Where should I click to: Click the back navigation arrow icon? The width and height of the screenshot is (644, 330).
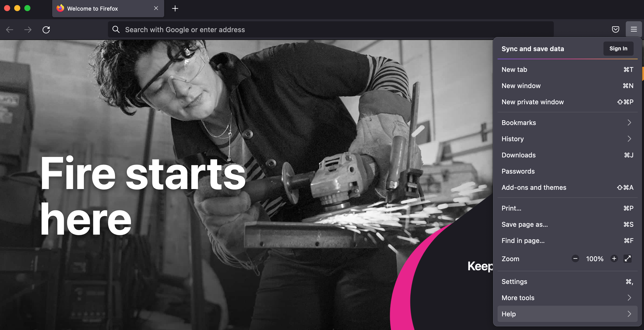click(x=10, y=29)
